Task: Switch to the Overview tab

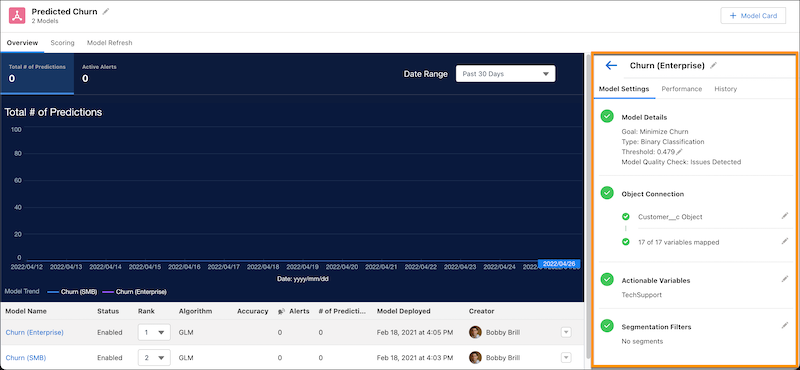Action: [x=22, y=43]
